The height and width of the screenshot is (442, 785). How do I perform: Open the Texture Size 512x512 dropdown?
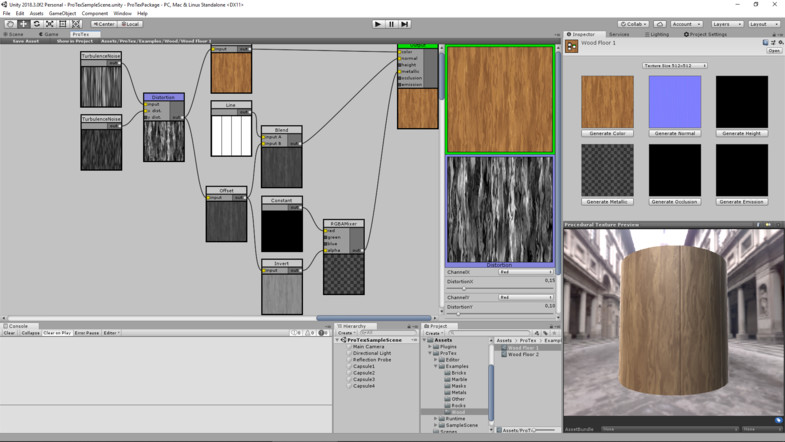[674, 66]
